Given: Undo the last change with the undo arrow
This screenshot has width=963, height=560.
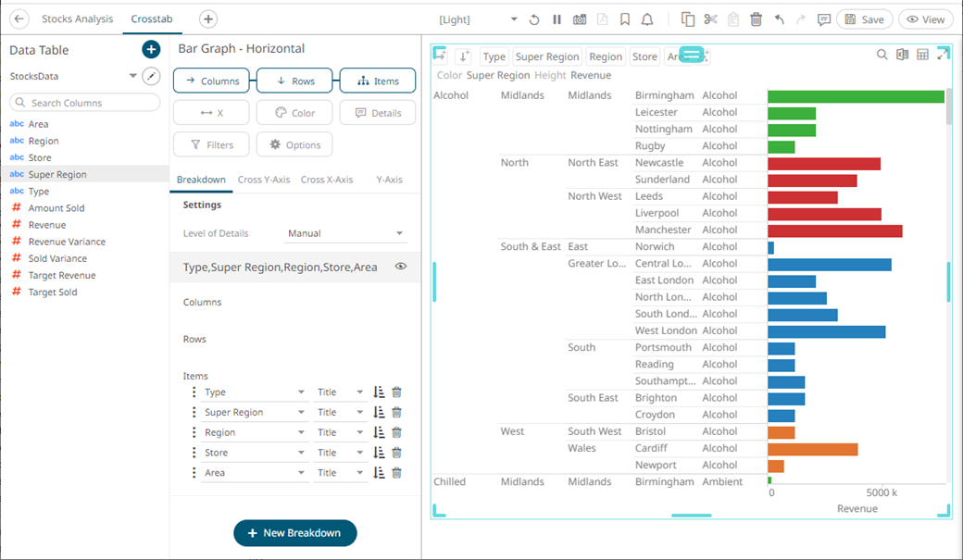Looking at the screenshot, I should coord(780,19).
